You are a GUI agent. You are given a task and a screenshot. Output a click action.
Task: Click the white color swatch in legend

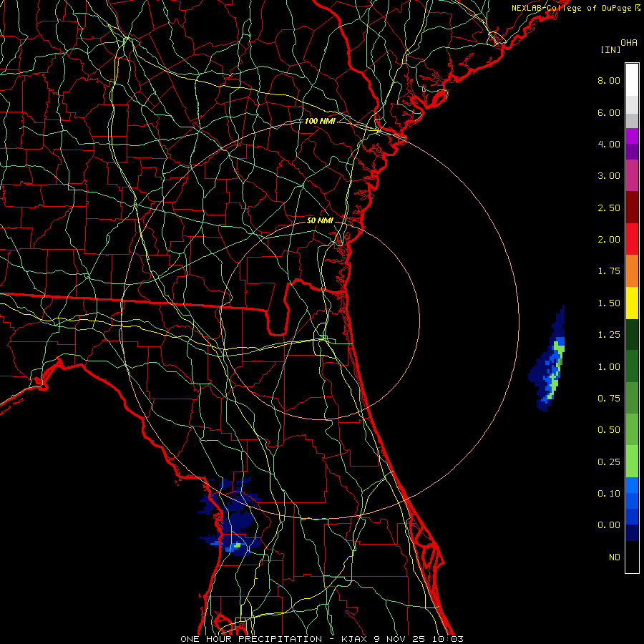point(632,80)
